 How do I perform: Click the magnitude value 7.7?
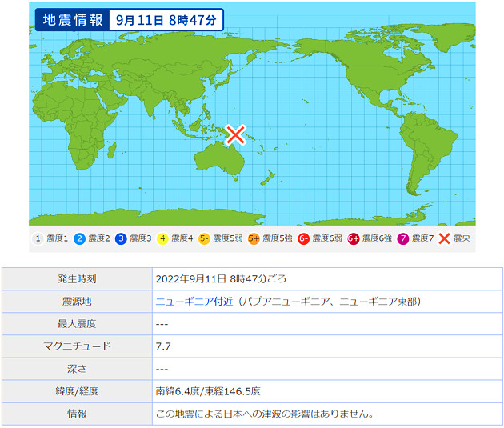(x=163, y=346)
